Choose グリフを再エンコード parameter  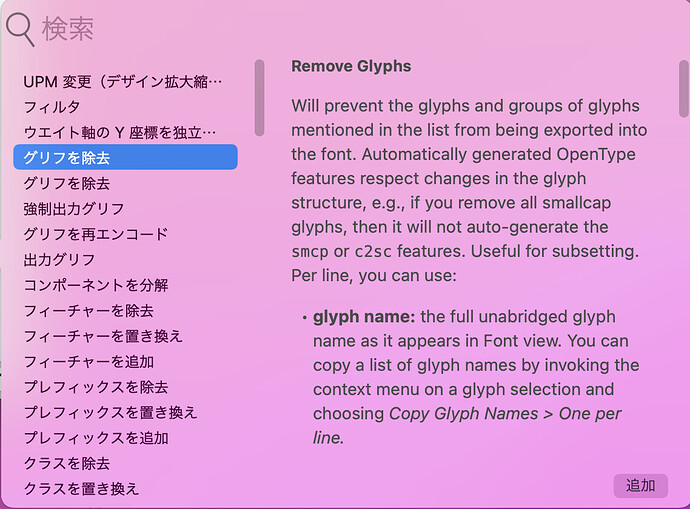click(125, 234)
